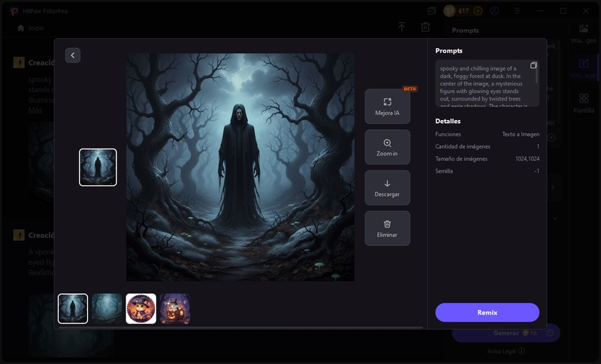This screenshot has width=601, height=364.
Task: Download the image with Descargar
Action: 387,188
